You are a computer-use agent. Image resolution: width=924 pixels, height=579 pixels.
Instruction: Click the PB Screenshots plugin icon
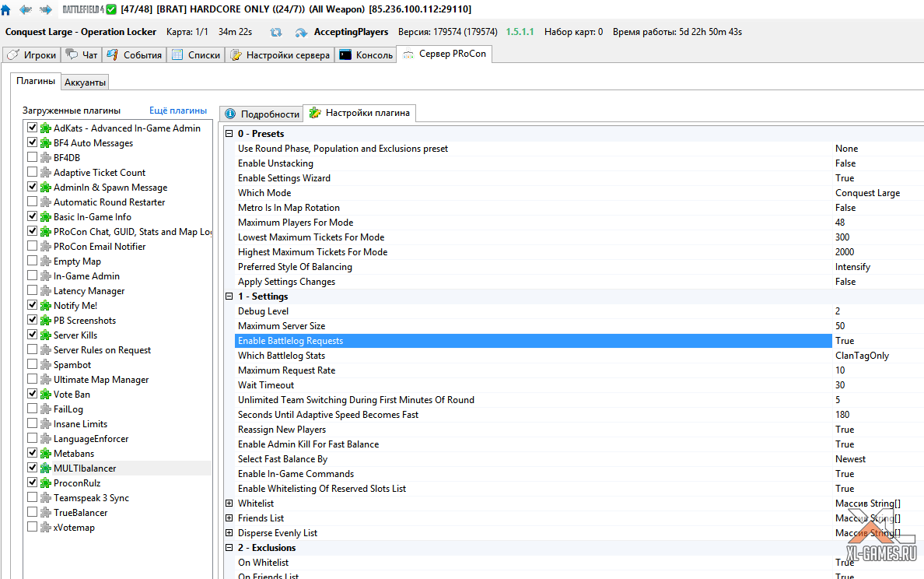point(45,320)
